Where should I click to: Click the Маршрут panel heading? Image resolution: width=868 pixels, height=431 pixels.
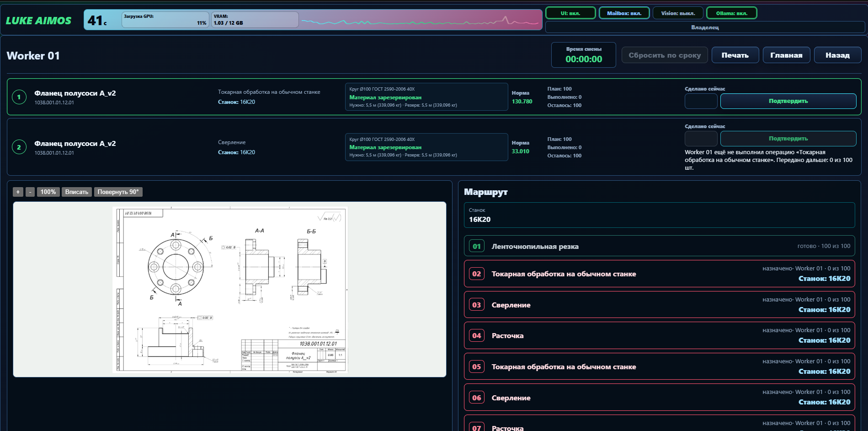pos(486,192)
